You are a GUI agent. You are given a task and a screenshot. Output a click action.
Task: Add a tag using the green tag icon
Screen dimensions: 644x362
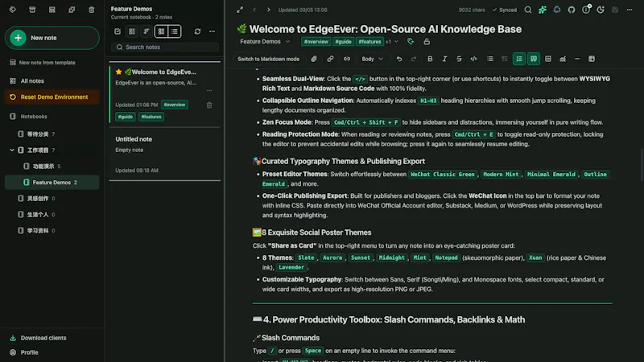click(x=411, y=42)
